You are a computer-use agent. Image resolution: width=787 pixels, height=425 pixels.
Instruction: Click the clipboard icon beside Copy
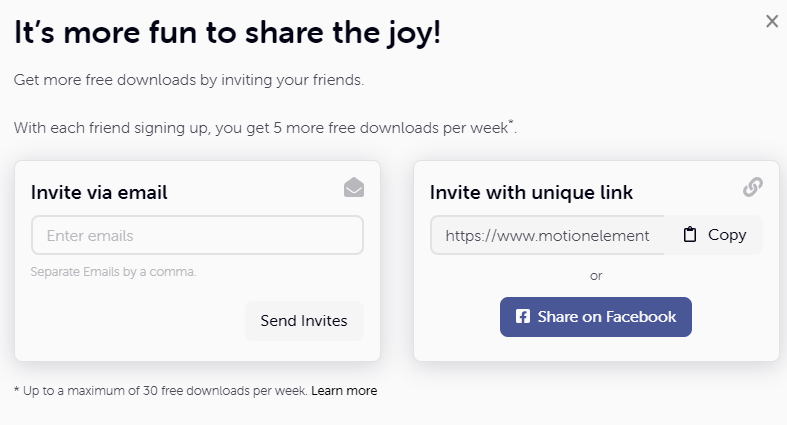690,234
